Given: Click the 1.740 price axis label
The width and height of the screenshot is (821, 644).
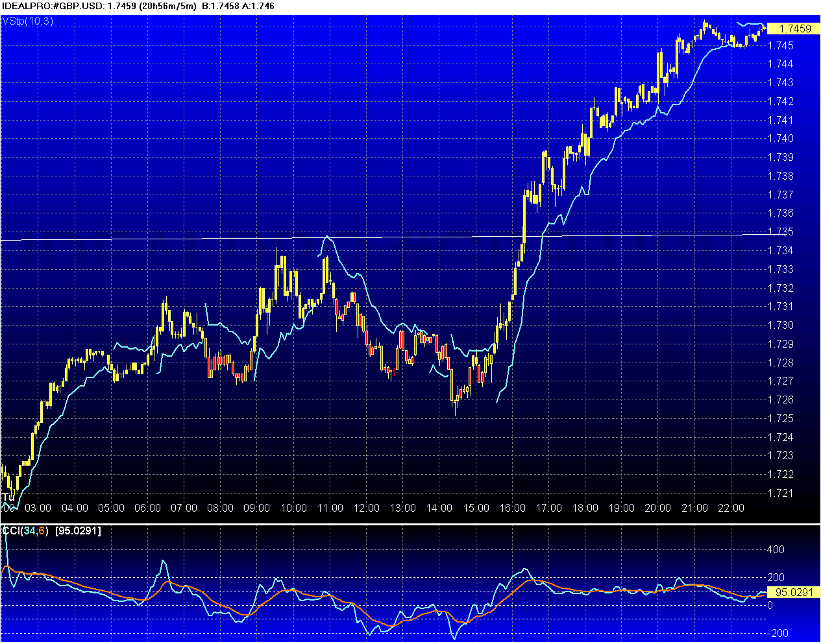Looking at the screenshot, I should pos(780,138).
